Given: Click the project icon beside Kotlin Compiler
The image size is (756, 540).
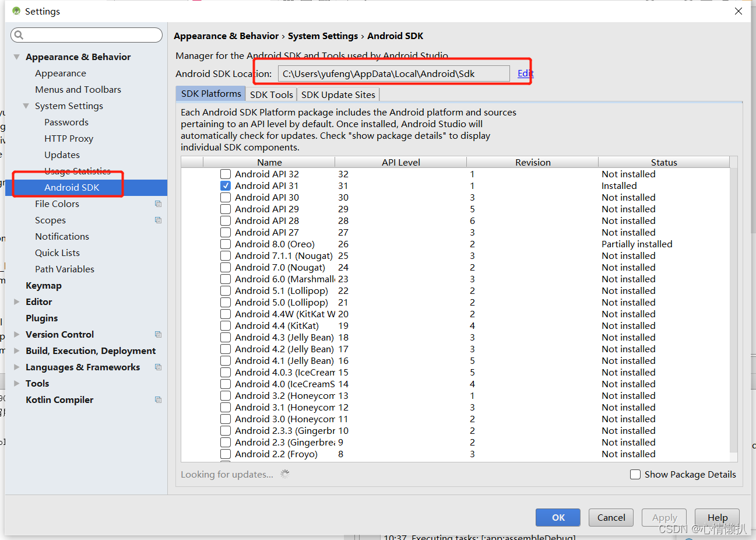Looking at the screenshot, I should click(158, 399).
